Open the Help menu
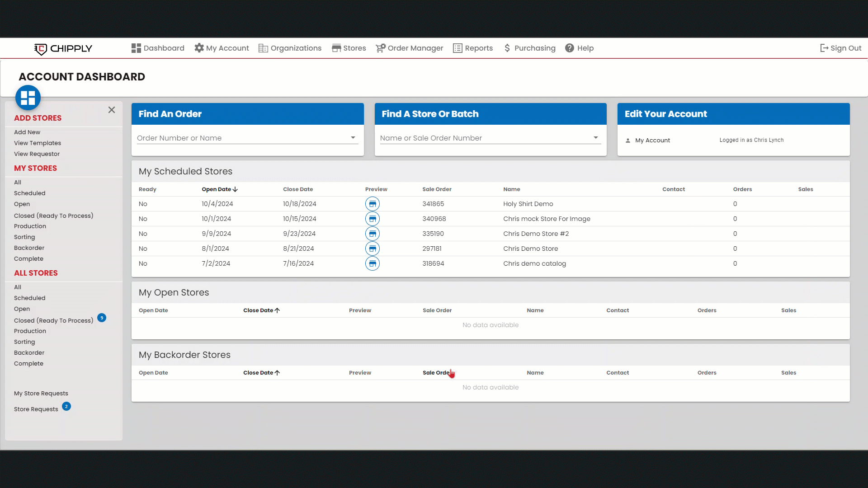Screen dimensions: 868x488 pyautogui.click(x=579, y=48)
